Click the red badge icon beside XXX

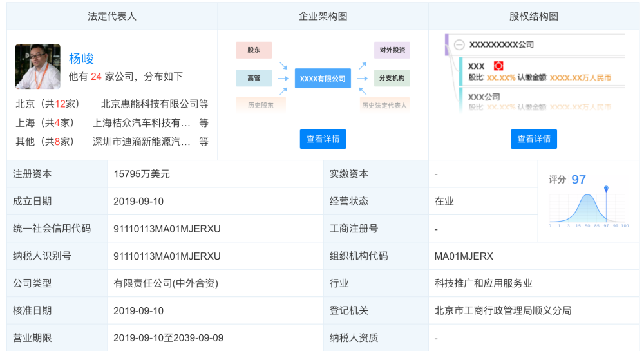point(498,66)
